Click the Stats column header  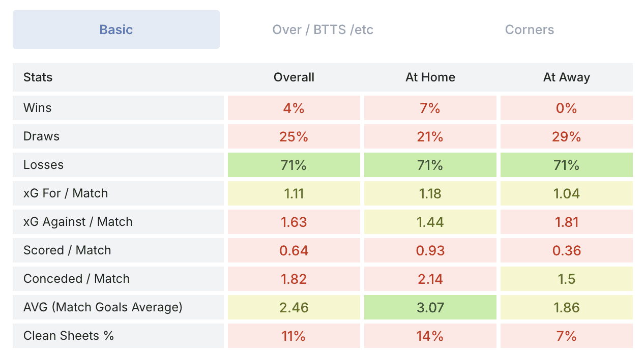(x=38, y=77)
